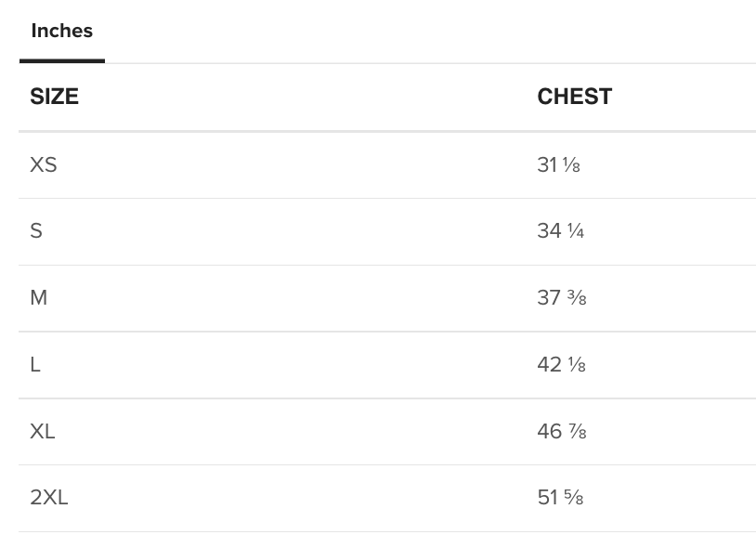
Task: Click empty middle of M row
Action: (289, 298)
